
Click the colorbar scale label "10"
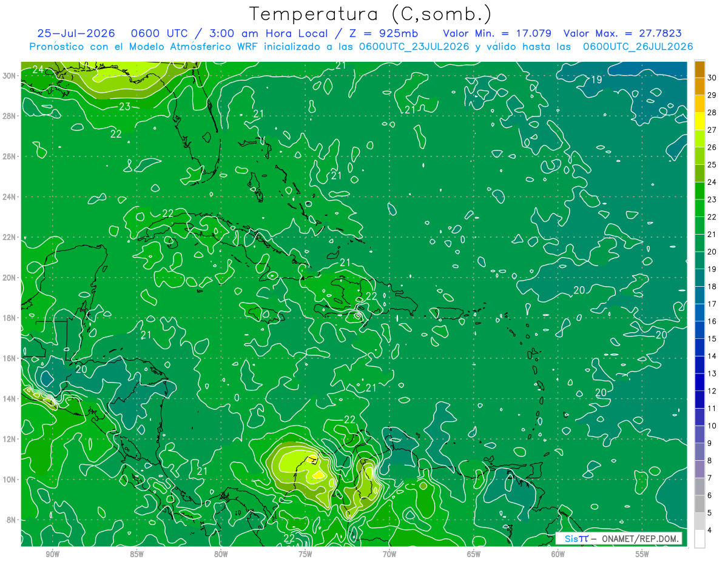click(712, 426)
